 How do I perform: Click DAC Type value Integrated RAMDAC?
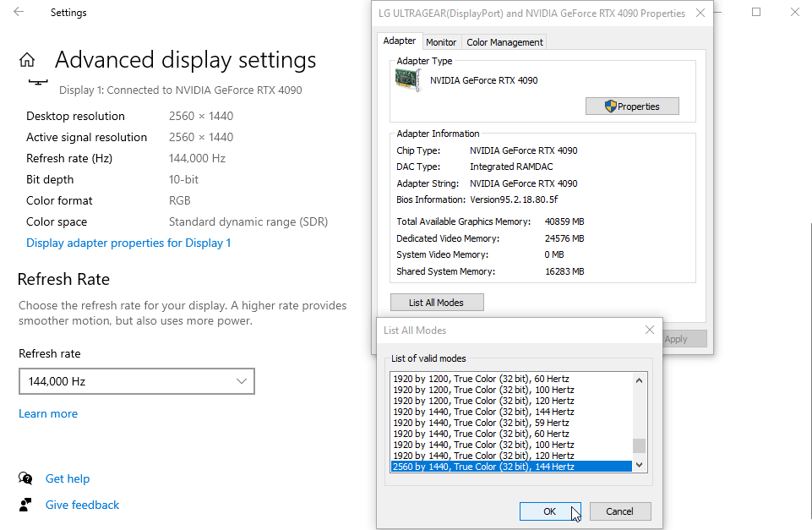[511, 167]
